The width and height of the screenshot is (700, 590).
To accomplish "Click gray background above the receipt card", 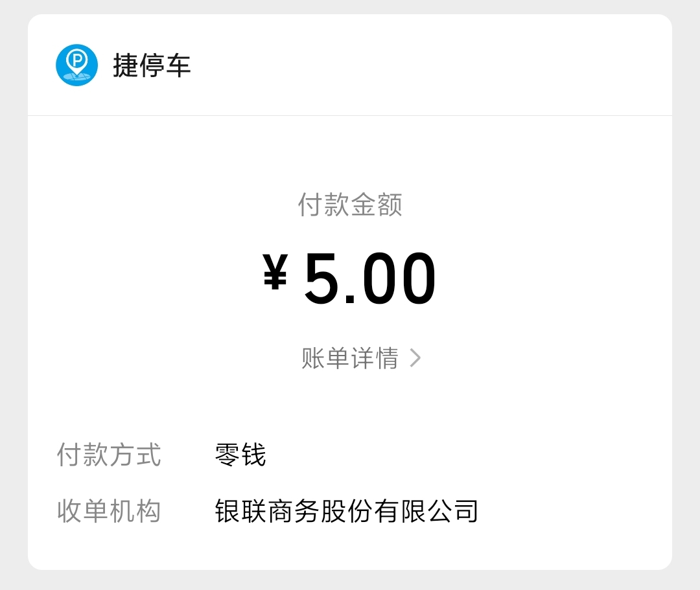I will pyautogui.click(x=350, y=6).
